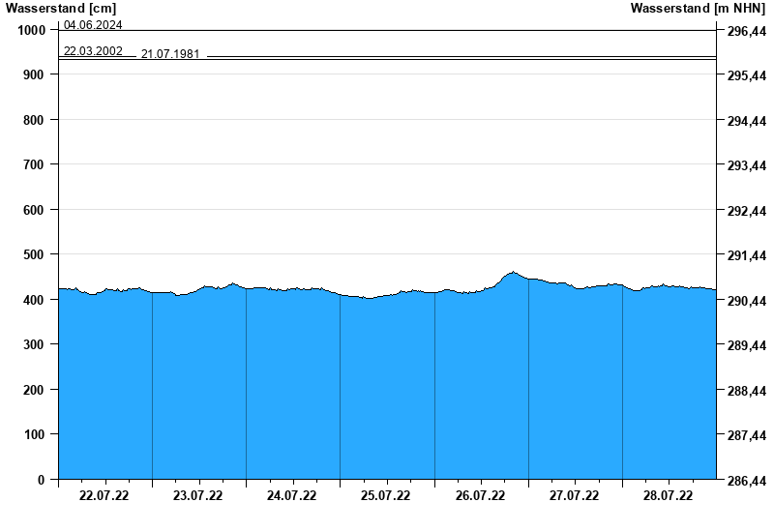Click the 23.07.22 date label
Image resolution: width=774 pixels, height=532 pixels.
pos(197,496)
